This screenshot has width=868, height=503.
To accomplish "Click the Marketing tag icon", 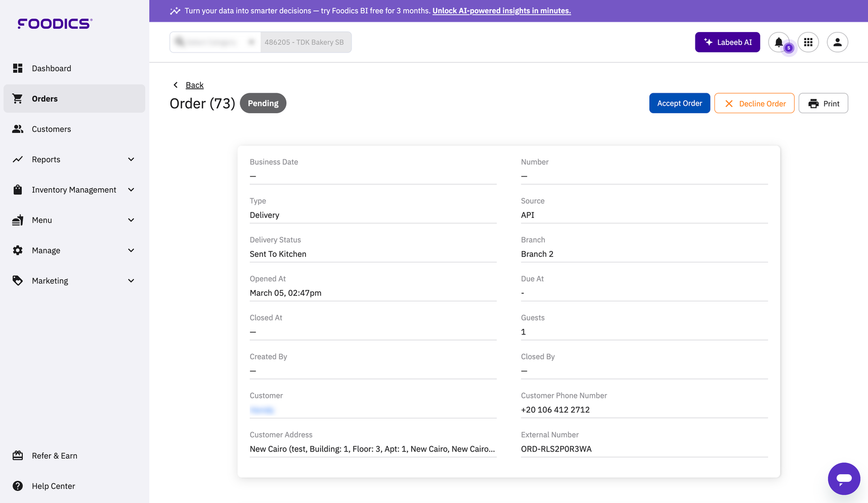I will tap(18, 281).
